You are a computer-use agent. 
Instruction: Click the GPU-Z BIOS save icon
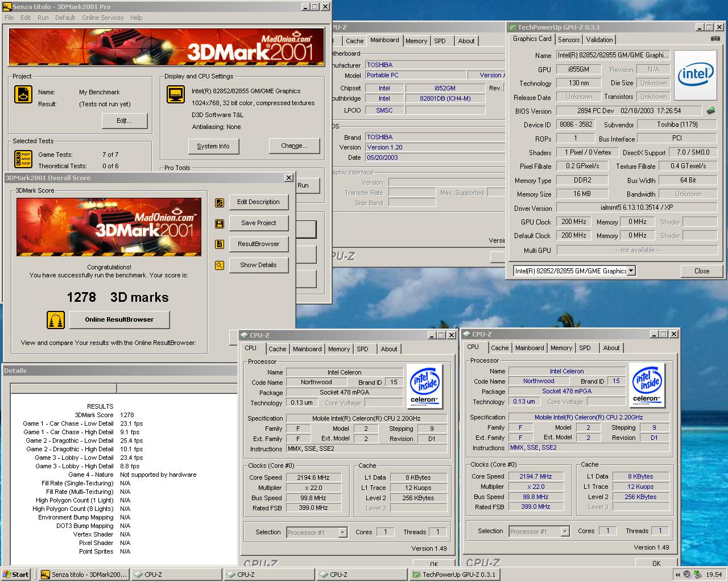point(711,110)
